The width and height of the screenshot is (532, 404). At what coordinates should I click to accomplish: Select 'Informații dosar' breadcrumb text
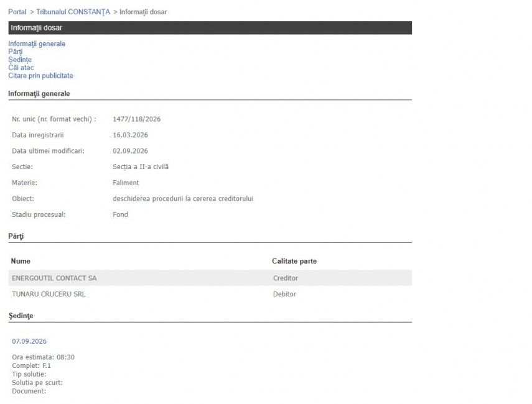(x=143, y=12)
